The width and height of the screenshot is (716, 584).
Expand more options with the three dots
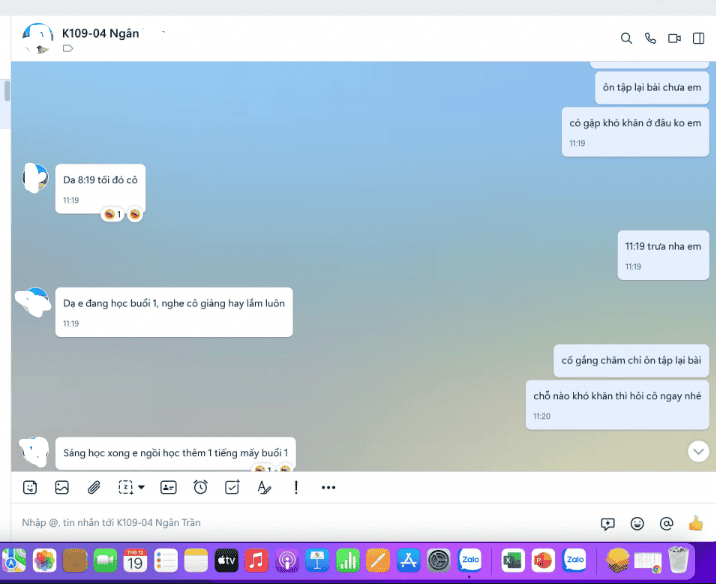click(x=328, y=487)
